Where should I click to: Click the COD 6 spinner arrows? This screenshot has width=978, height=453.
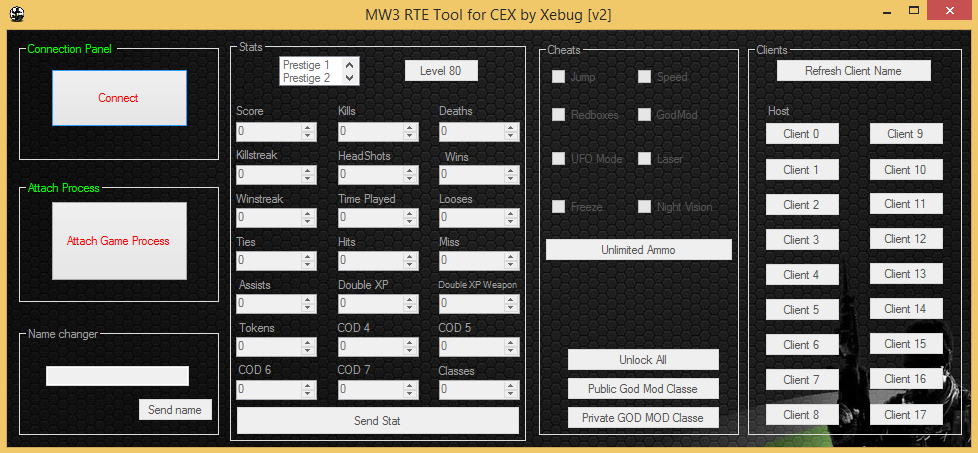[308, 389]
